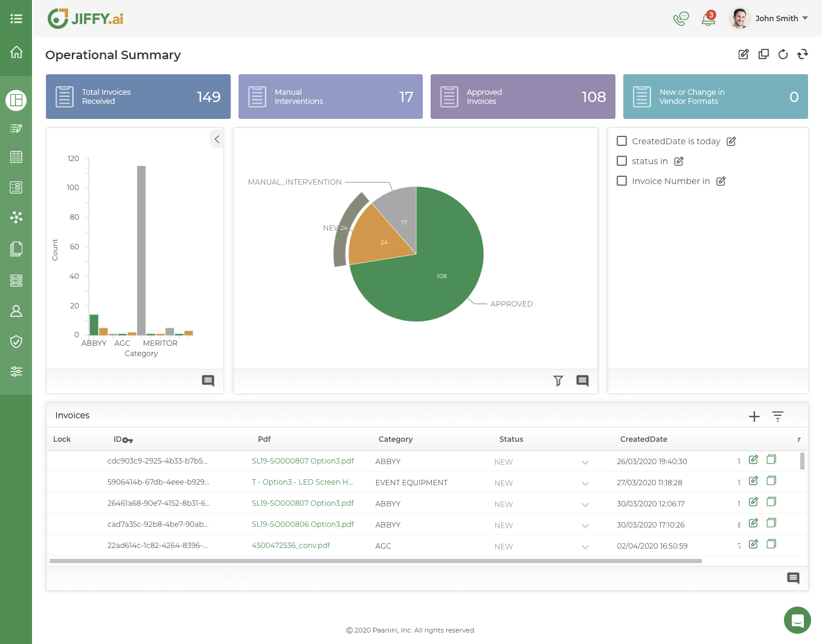This screenshot has width=822, height=644.
Task: Enable the CreatedDate is today checkbox
Action: pyautogui.click(x=621, y=141)
